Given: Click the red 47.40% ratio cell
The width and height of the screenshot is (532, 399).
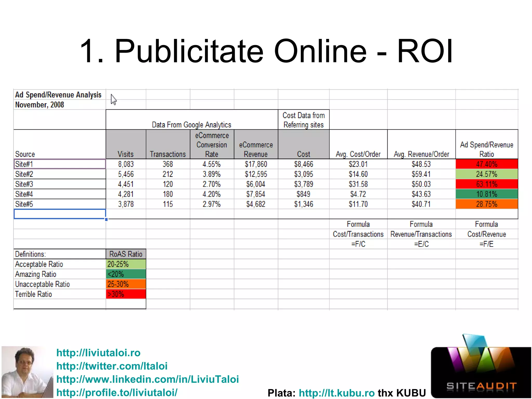Looking at the screenshot, I should [487, 164].
